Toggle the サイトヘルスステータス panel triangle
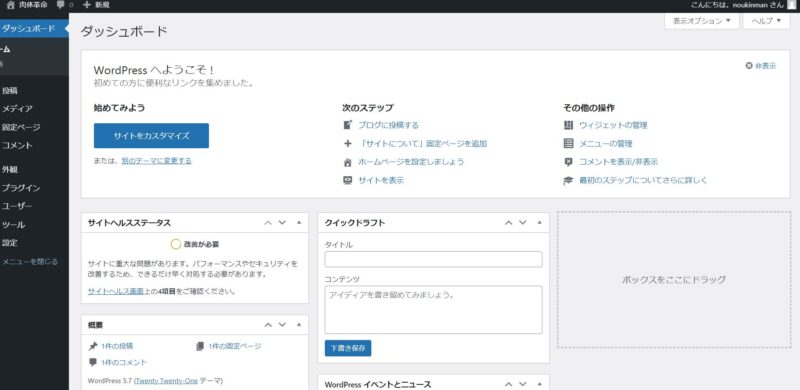Image resolution: width=800 pixels, height=390 pixels. click(x=299, y=223)
